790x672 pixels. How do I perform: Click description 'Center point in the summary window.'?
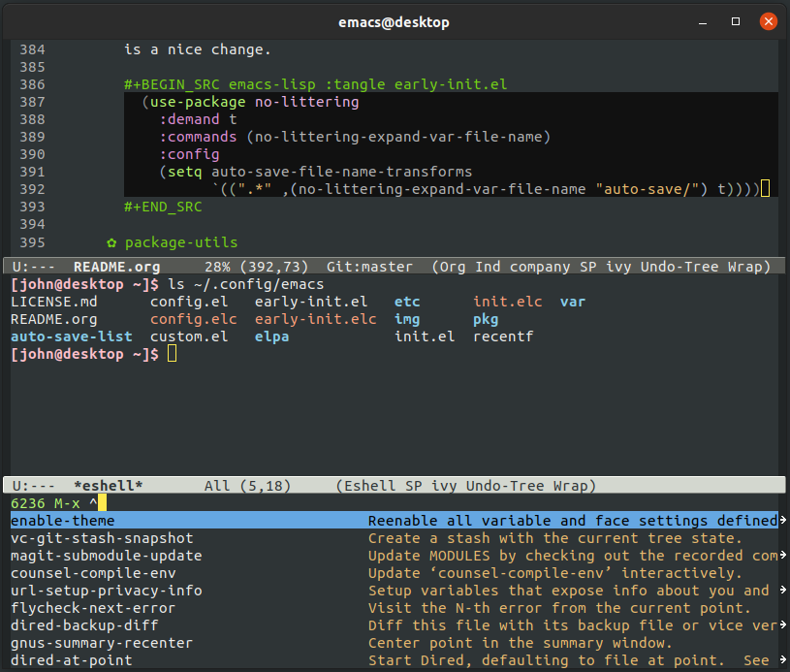tap(521, 643)
